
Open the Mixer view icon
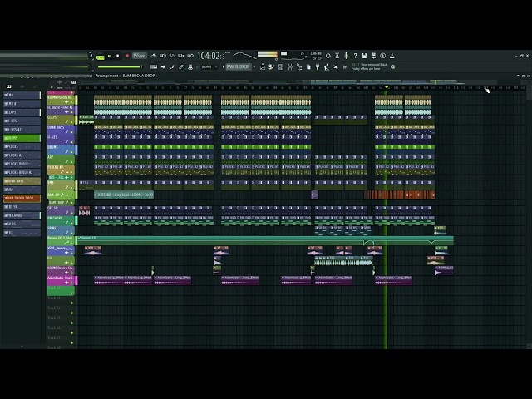tap(290, 66)
